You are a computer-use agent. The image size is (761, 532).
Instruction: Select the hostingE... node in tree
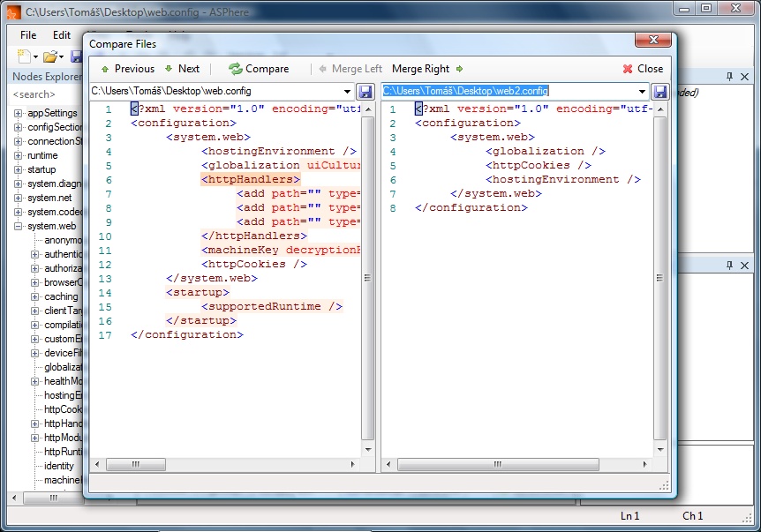63,395
